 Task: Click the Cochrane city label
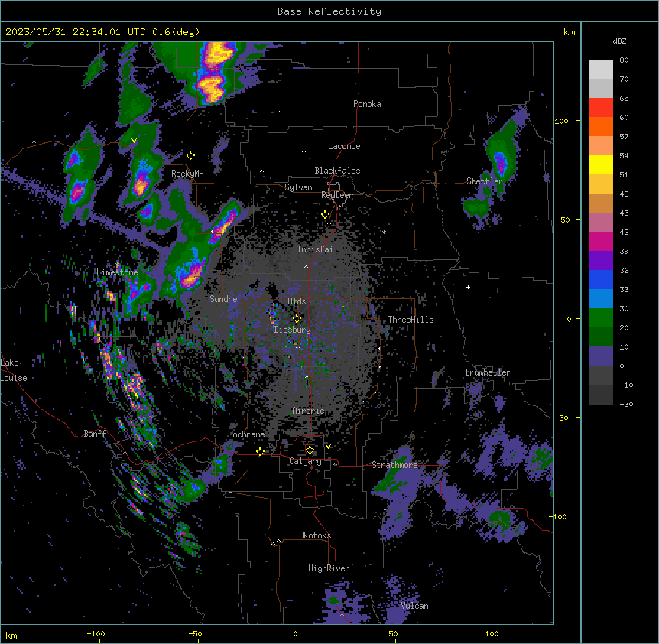(x=246, y=434)
